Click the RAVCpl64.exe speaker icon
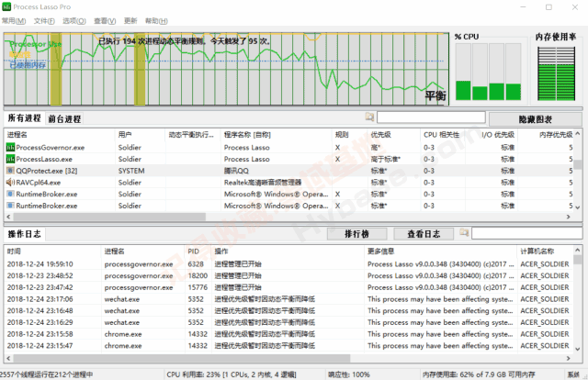The height and width of the screenshot is (380, 588). tap(10, 183)
